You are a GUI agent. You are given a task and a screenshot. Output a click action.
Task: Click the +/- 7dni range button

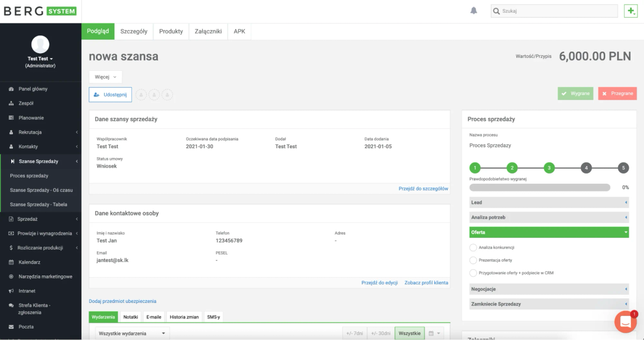[x=355, y=334]
